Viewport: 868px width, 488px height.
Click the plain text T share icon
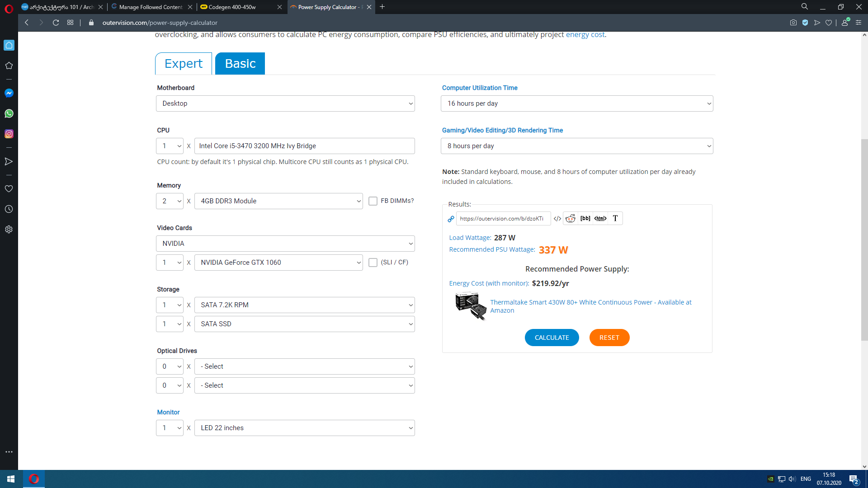click(x=615, y=219)
